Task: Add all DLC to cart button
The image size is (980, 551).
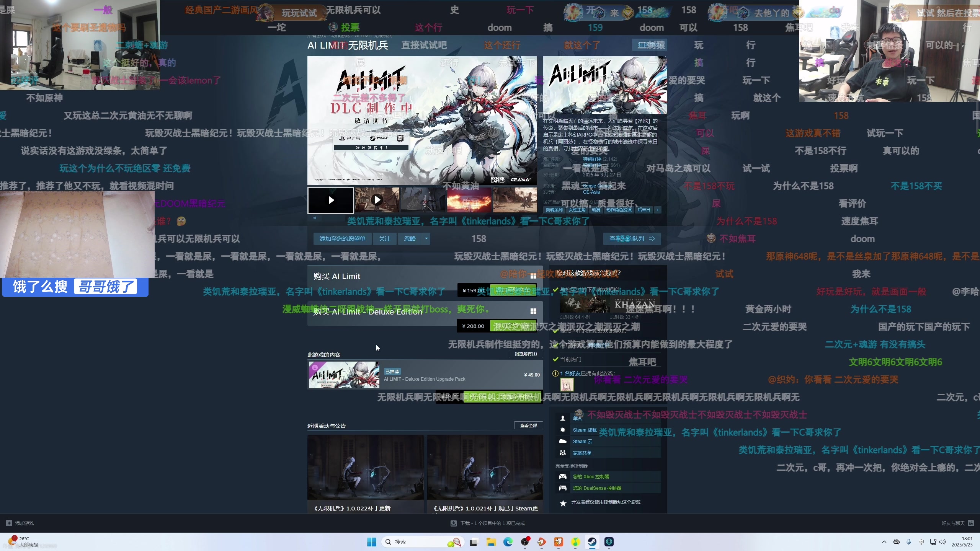Action: click(502, 396)
